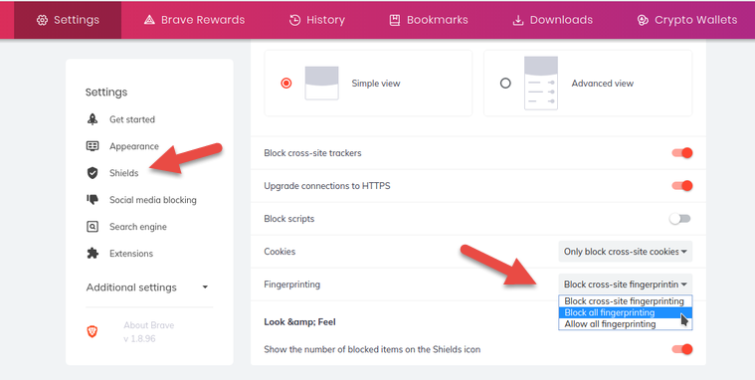Choose Block cross-site fingerprinting option
This screenshot has width=755, height=380.
[625, 301]
